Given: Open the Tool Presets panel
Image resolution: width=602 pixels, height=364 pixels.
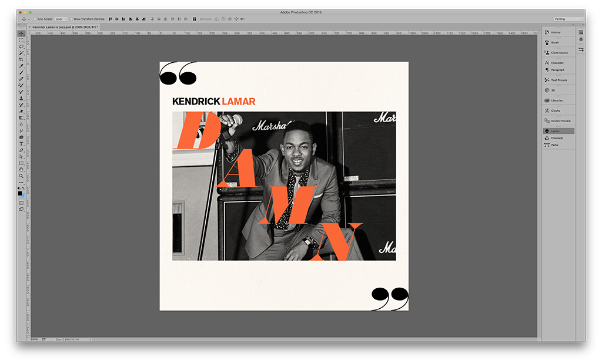Looking at the screenshot, I should [x=558, y=80].
